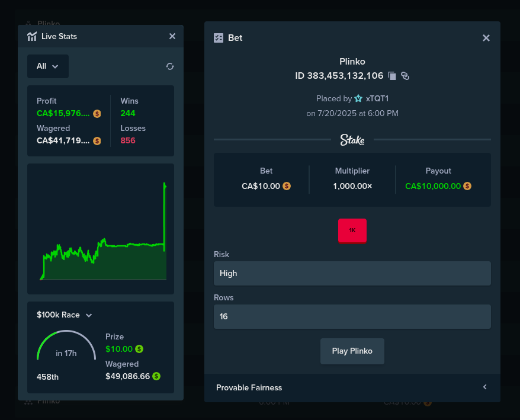Click the coin icon beside Payout CA$10,000.00
Screen dimensions: 520x420
(x=467, y=186)
